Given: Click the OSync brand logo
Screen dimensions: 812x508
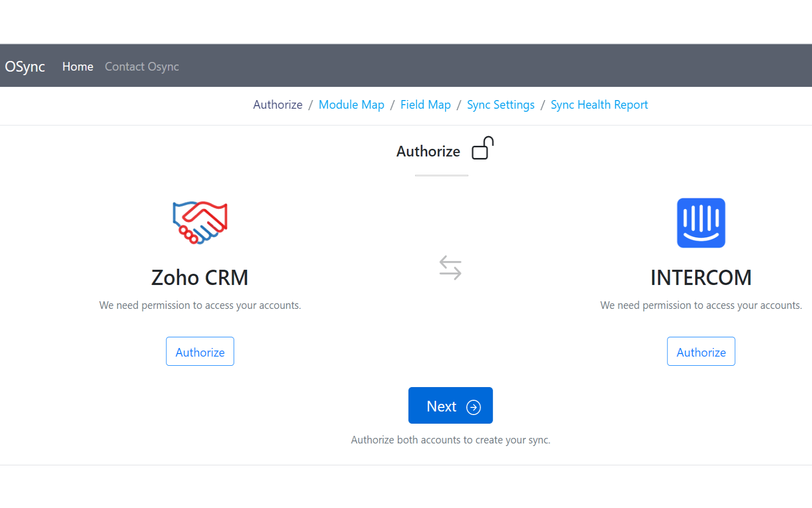Looking at the screenshot, I should [24, 66].
